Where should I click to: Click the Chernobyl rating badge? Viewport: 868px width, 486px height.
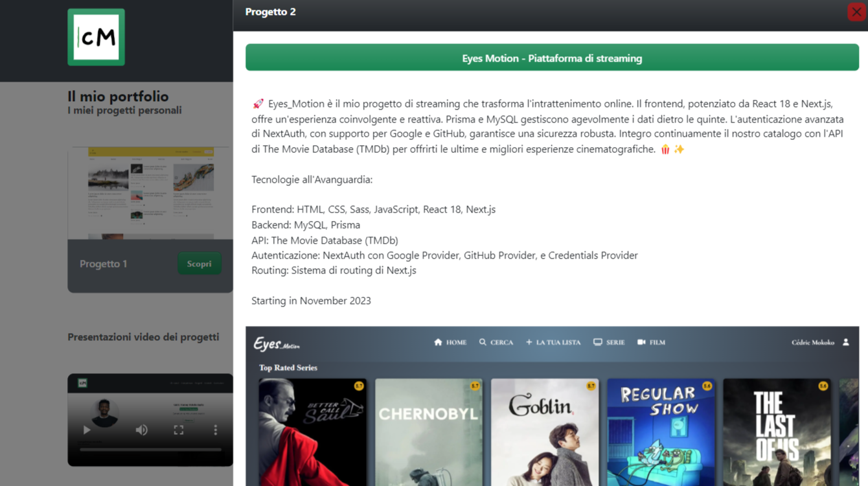point(474,386)
